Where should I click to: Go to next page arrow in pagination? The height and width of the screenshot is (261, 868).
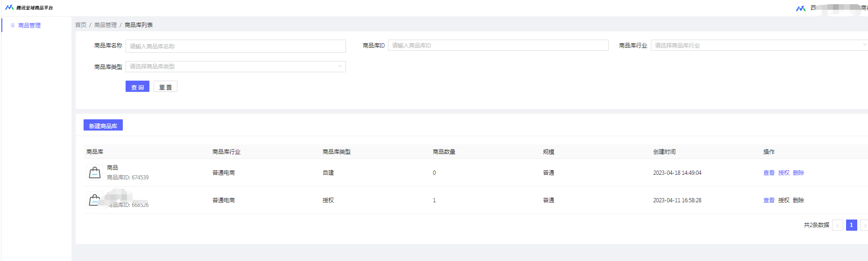coord(864,226)
